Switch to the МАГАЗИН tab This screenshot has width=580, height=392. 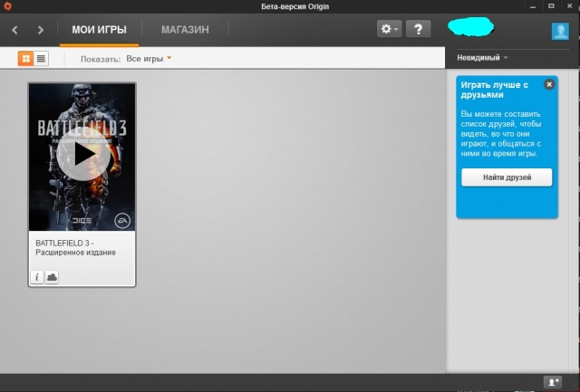point(185,30)
